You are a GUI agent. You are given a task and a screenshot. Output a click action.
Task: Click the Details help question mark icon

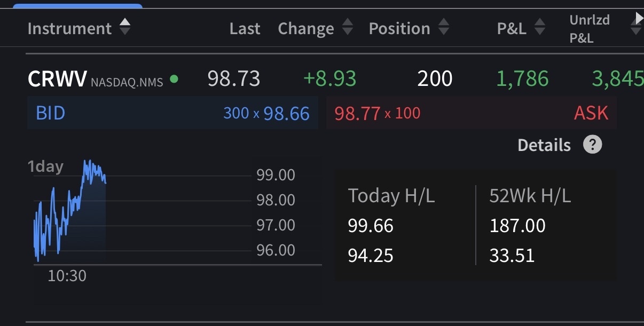(x=592, y=145)
